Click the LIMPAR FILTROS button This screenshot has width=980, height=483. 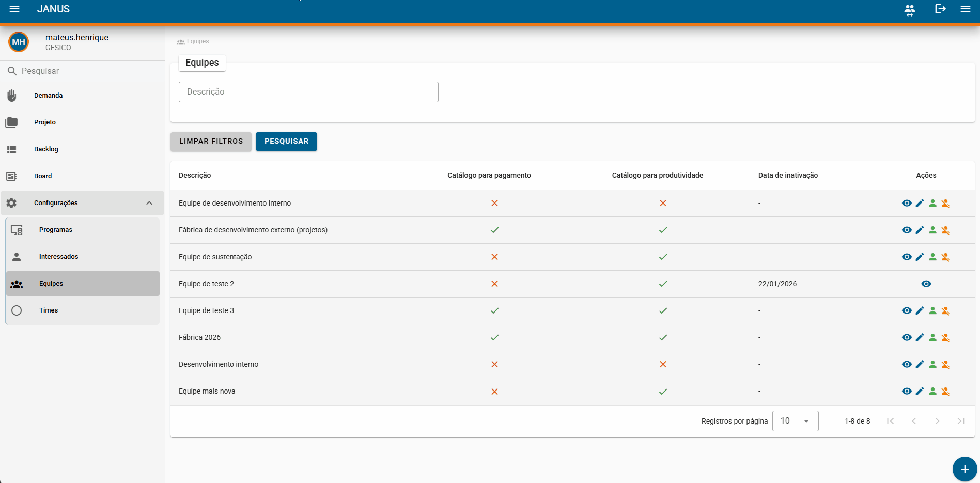(211, 142)
